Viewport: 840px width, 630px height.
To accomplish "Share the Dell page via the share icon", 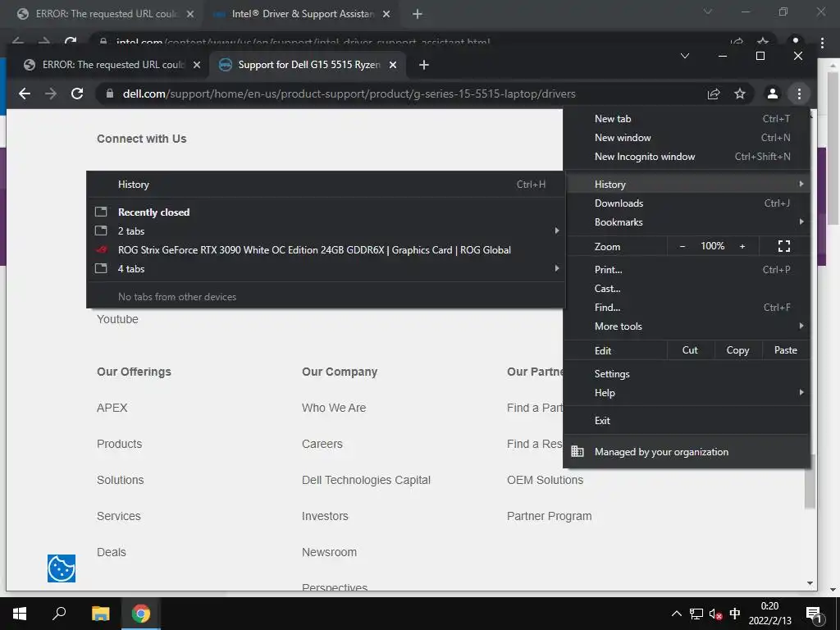I will pos(714,94).
